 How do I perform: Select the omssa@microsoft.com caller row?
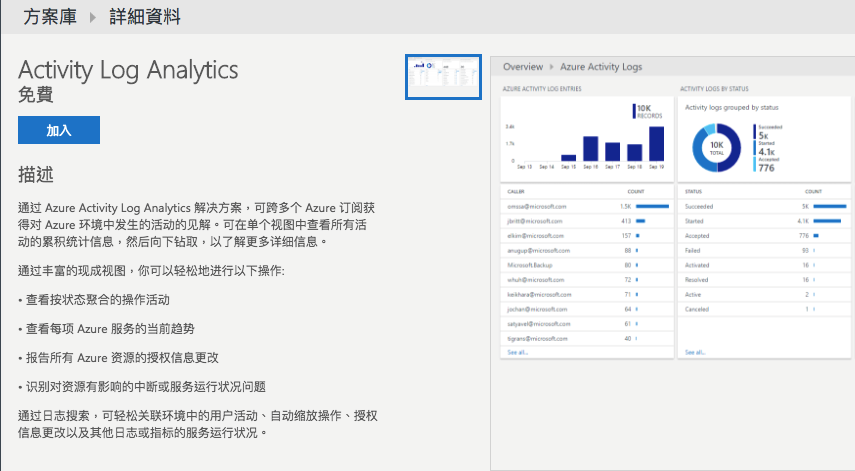click(587, 207)
